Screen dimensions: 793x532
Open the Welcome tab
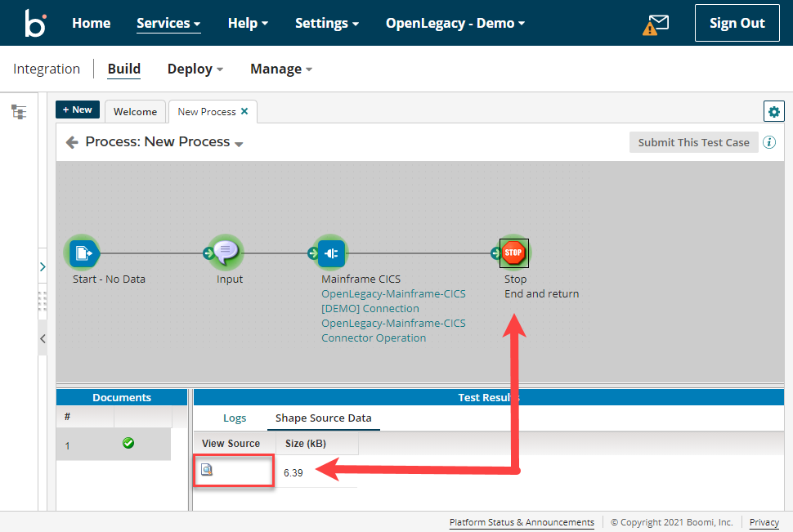pyautogui.click(x=135, y=111)
